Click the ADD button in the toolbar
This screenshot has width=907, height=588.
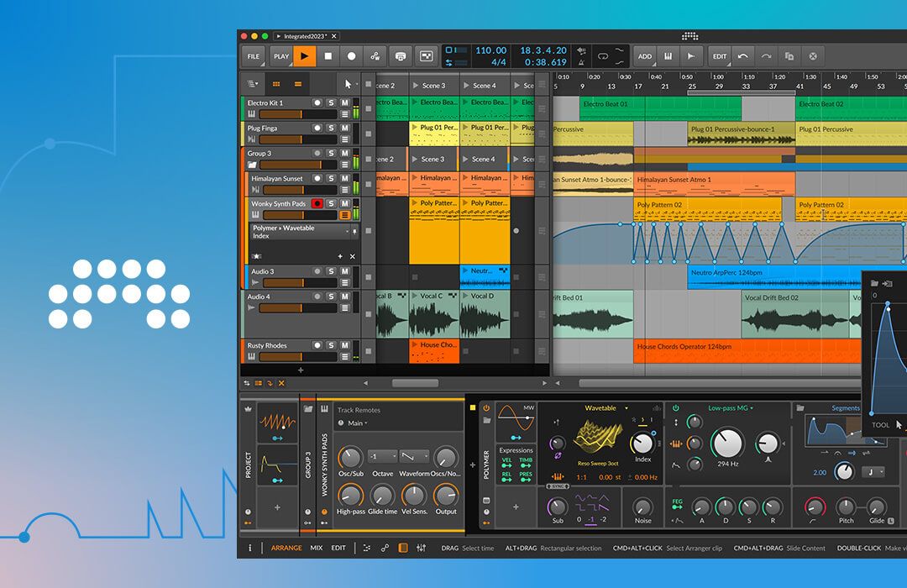pyautogui.click(x=645, y=55)
